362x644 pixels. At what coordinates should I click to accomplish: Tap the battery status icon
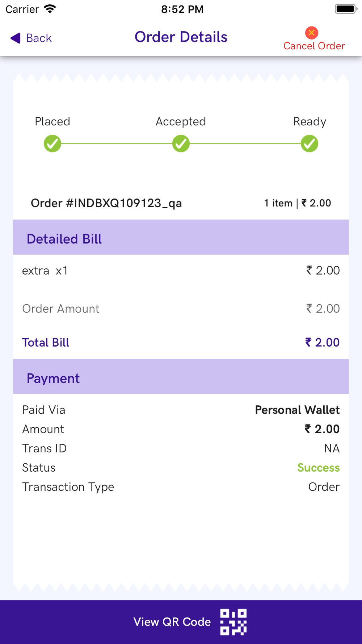point(346,9)
